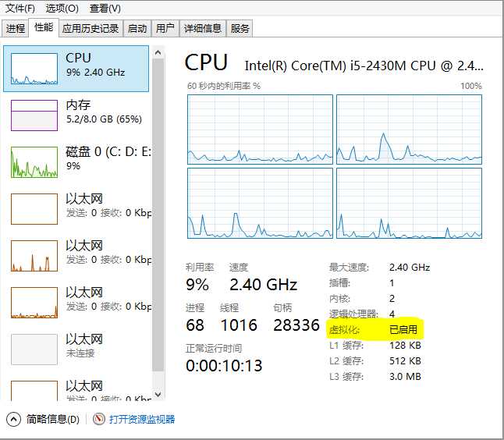The height and width of the screenshot is (440, 504).
Task: Switch to the 详细信息 tab
Action: (202, 29)
